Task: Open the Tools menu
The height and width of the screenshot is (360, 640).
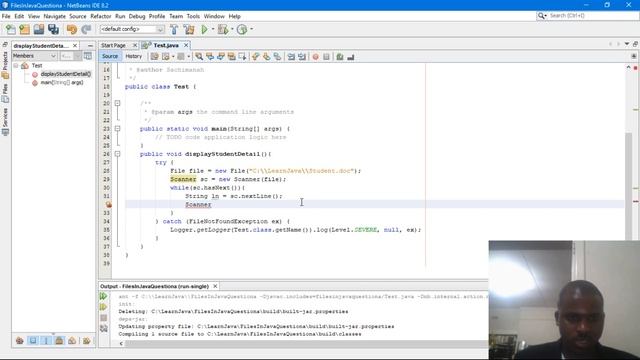Action: (193, 16)
